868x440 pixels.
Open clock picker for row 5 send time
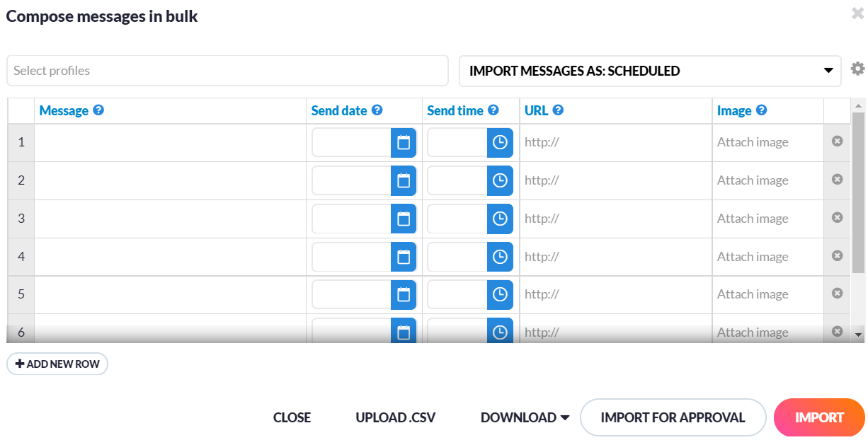pos(500,294)
